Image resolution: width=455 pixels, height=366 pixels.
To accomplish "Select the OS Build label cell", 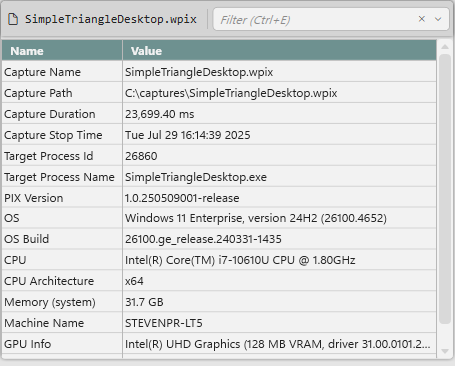I will point(62,239).
